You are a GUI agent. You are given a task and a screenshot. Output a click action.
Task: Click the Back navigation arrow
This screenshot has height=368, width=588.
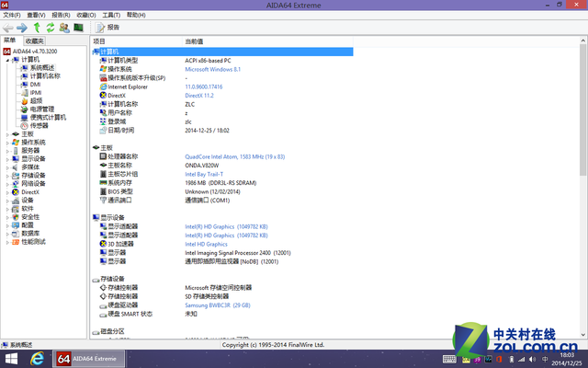(8, 28)
